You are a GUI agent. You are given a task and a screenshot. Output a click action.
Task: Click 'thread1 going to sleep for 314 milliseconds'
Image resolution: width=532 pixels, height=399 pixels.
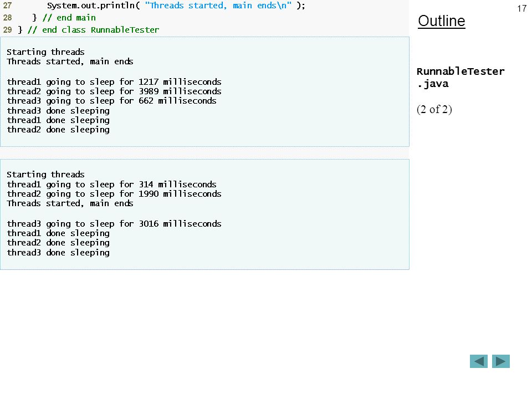111,185
